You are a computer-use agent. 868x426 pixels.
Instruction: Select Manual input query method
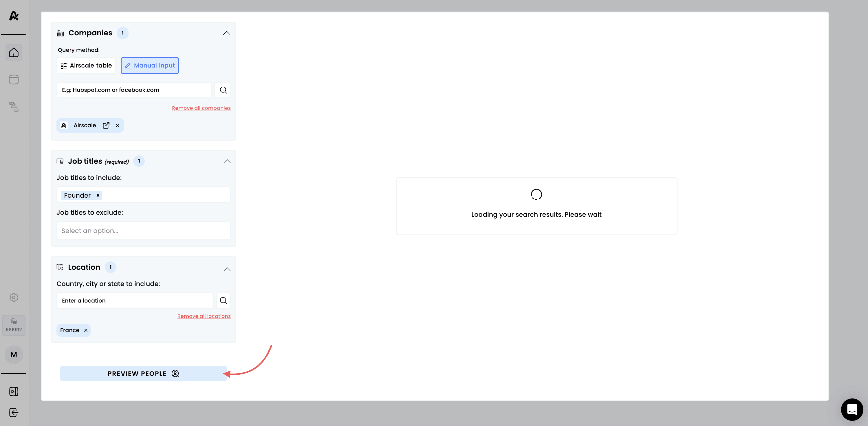point(150,65)
